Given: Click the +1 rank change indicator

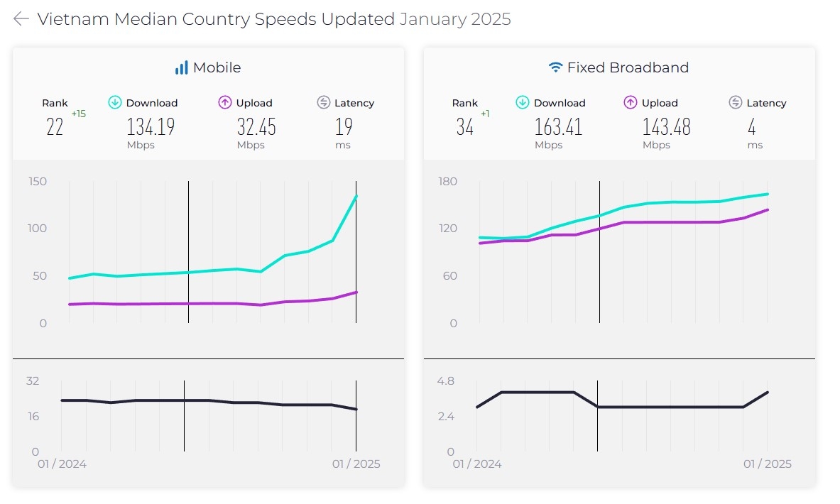Looking at the screenshot, I should coord(486,114).
